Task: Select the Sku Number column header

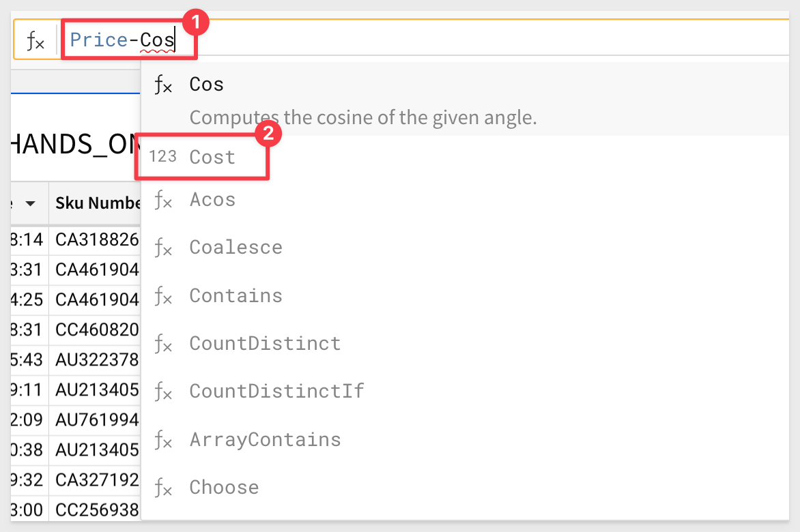Action: pyautogui.click(x=95, y=203)
